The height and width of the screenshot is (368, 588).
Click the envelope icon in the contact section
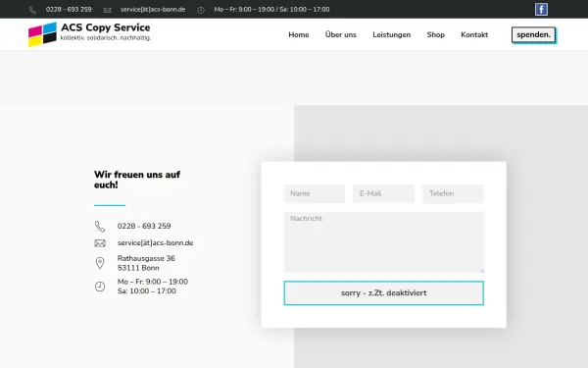100,243
